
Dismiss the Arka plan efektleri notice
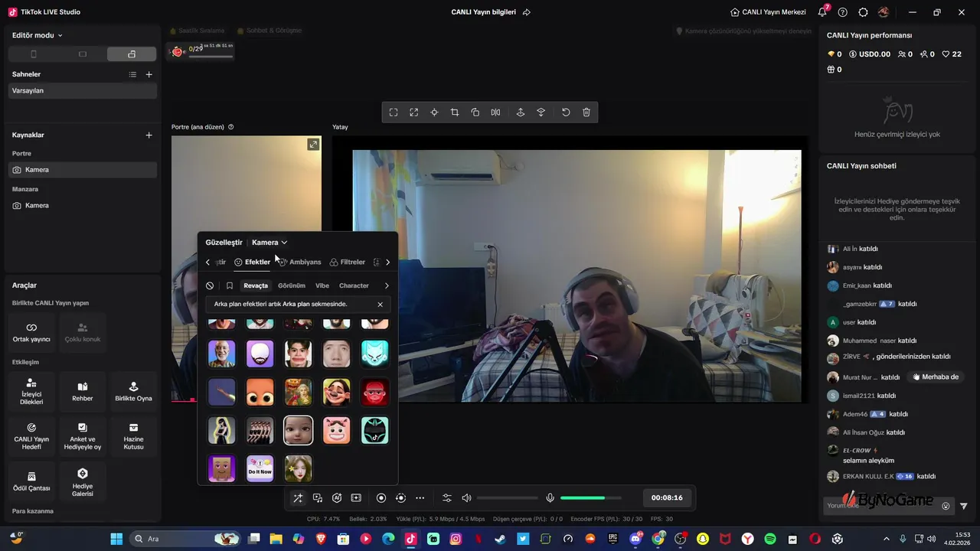380,305
